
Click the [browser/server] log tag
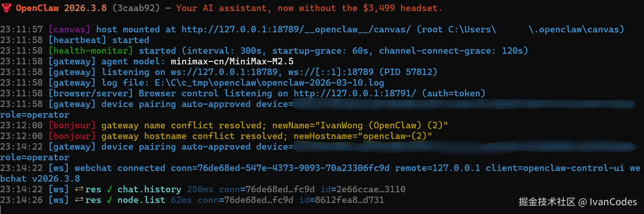[x=91, y=93]
